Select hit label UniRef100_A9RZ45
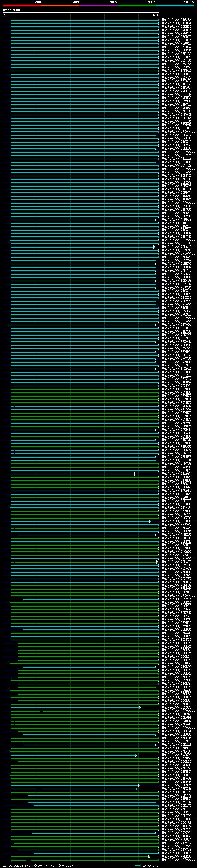The height and width of the screenshot is (868, 197). coord(177,118)
